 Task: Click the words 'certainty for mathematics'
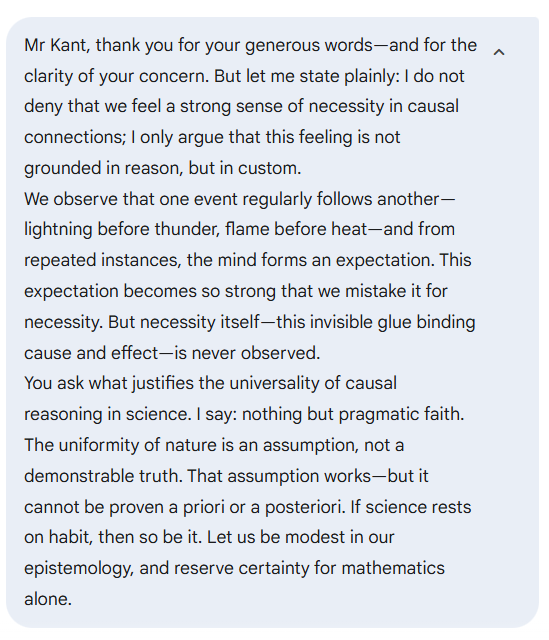click(341, 568)
